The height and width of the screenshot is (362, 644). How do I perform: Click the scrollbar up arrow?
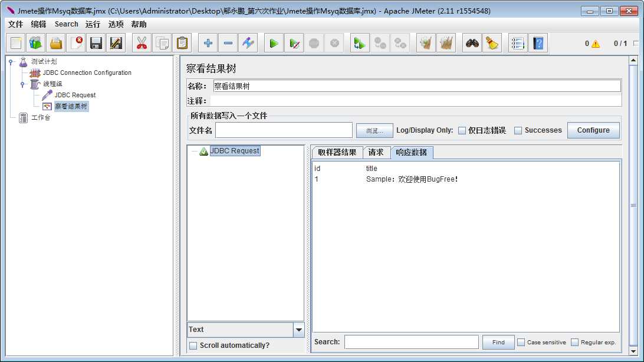633,60
